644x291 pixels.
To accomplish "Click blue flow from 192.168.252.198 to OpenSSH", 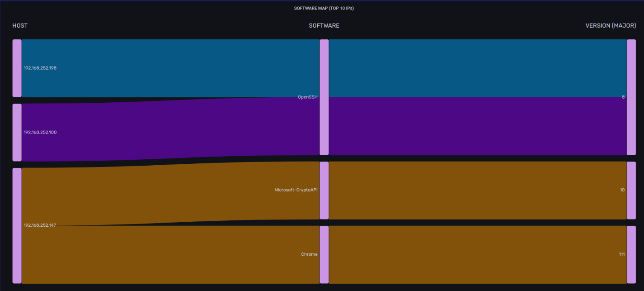I will pyautogui.click(x=172, y=68).
